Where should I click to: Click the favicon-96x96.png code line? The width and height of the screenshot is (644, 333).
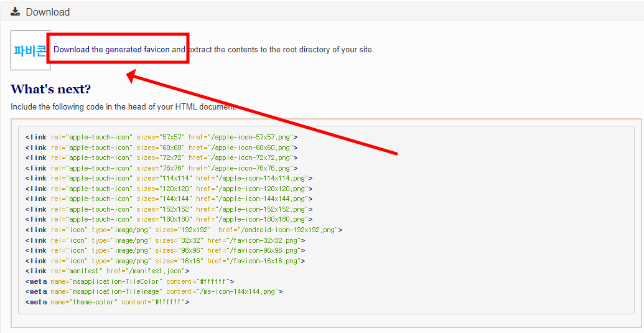[165, 250]
